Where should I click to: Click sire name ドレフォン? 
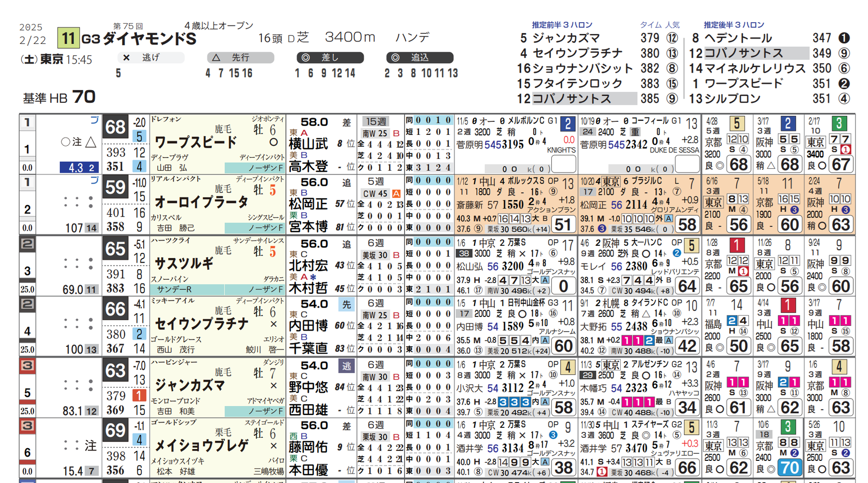point(166,119)
